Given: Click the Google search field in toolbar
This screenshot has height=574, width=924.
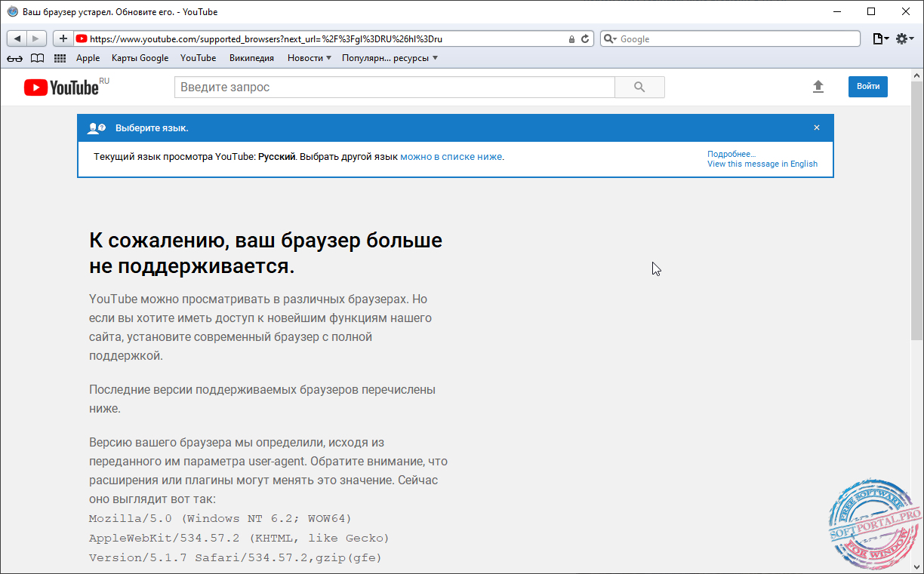Looking at the screenshot, I should [730, 38].
